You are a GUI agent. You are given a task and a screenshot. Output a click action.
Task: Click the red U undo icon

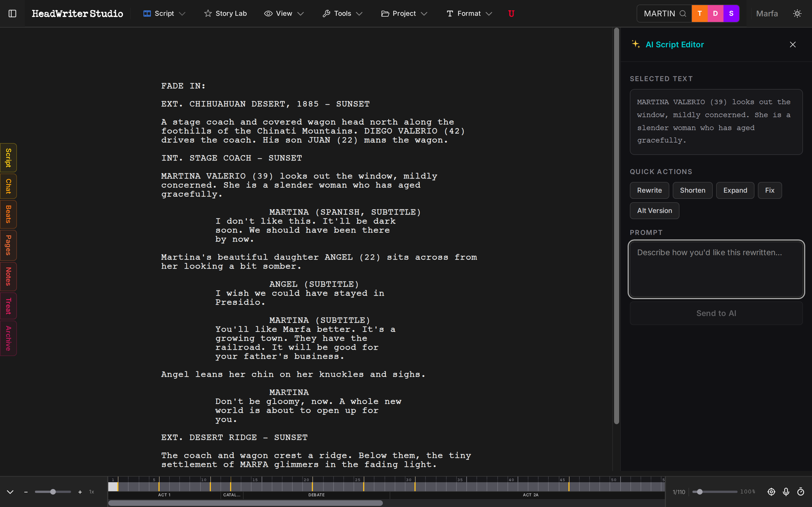[511, 14]
